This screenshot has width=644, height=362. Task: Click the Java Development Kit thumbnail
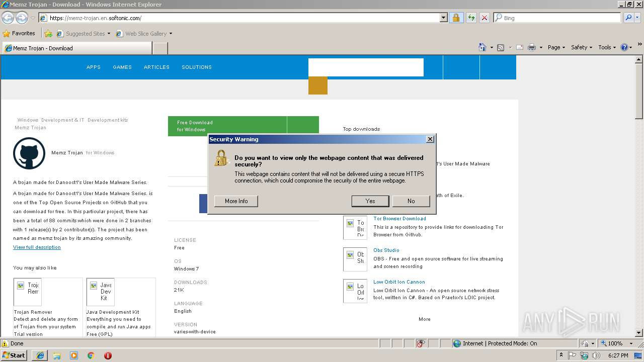[x=100, y=292]
